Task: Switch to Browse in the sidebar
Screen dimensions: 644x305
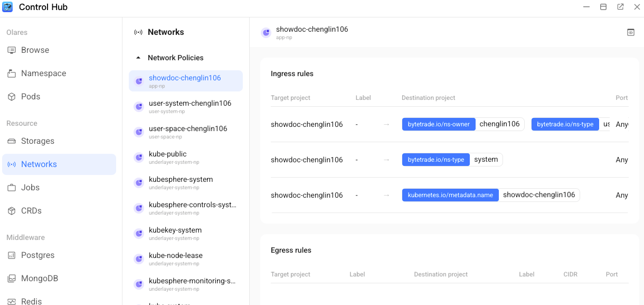Action: [x=12, y=50]
